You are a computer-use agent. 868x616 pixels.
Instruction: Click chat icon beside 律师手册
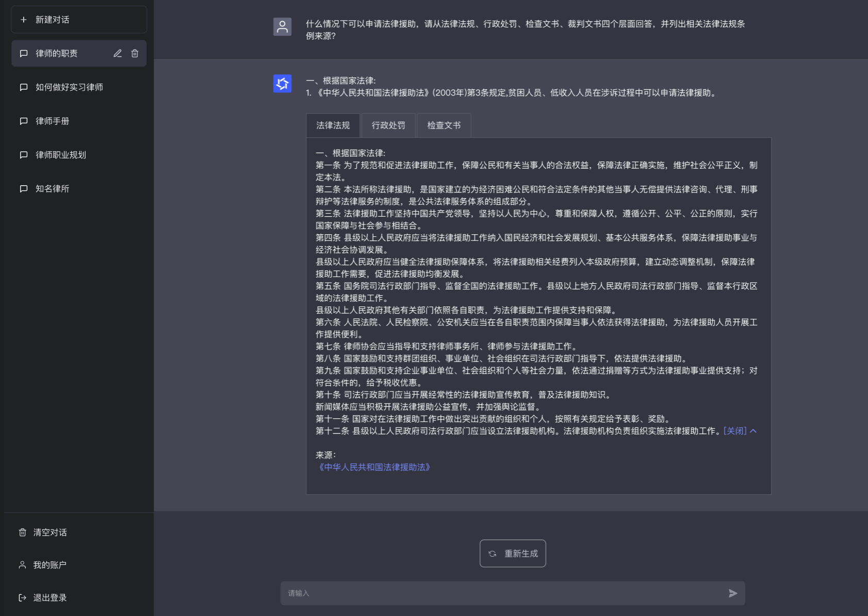coord(24,121)
